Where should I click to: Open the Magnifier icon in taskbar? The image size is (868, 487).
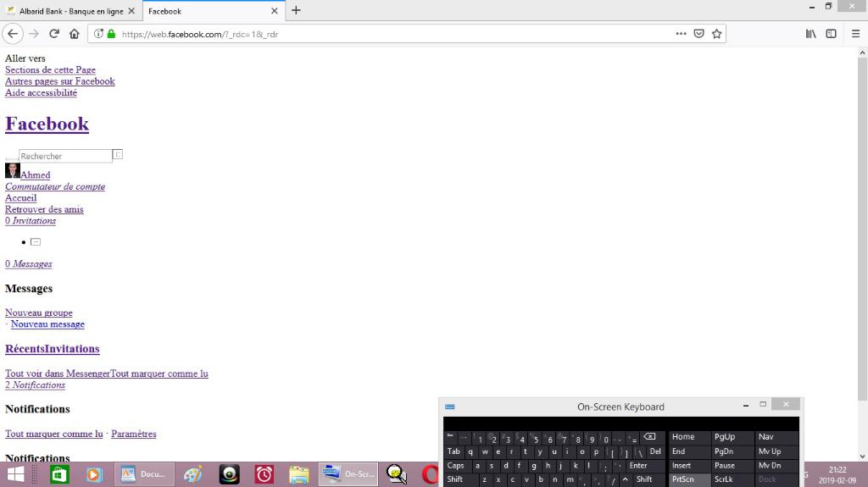pyautogui.click(x=397, y=475)
